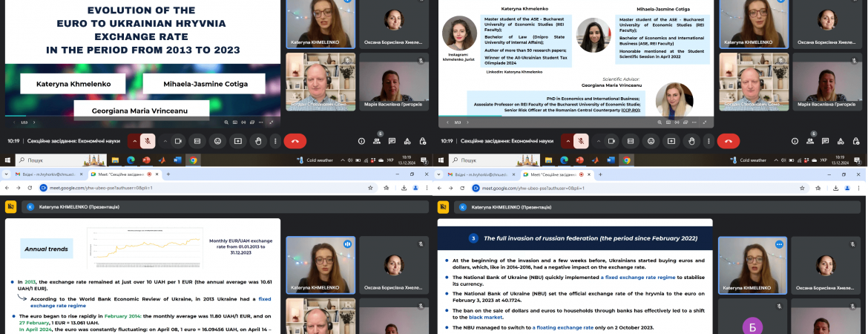Toggle camera in presenter-bios Meet window
The width and height of the screenshot is (868, 334).
pyautogui.click(x=612, y=141)
